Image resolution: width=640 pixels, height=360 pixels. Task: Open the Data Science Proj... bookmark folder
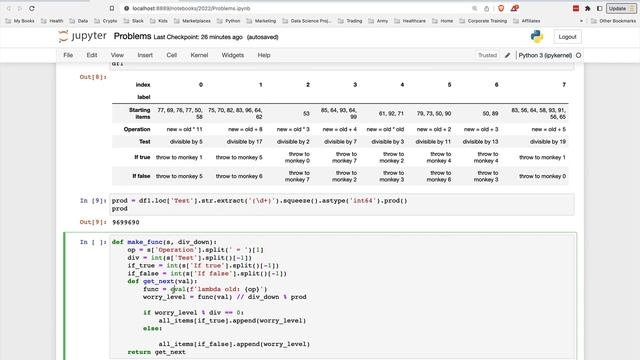pos(307,21)
